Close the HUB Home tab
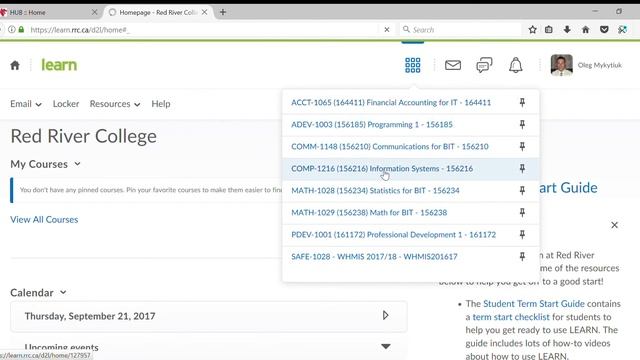This screenshot has height=360, width=640. 94,12
